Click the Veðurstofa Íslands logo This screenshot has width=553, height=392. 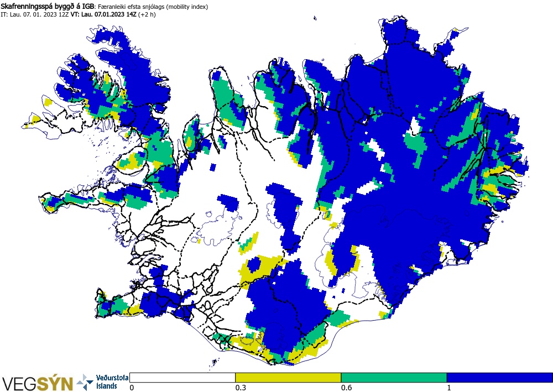point(102,382)
